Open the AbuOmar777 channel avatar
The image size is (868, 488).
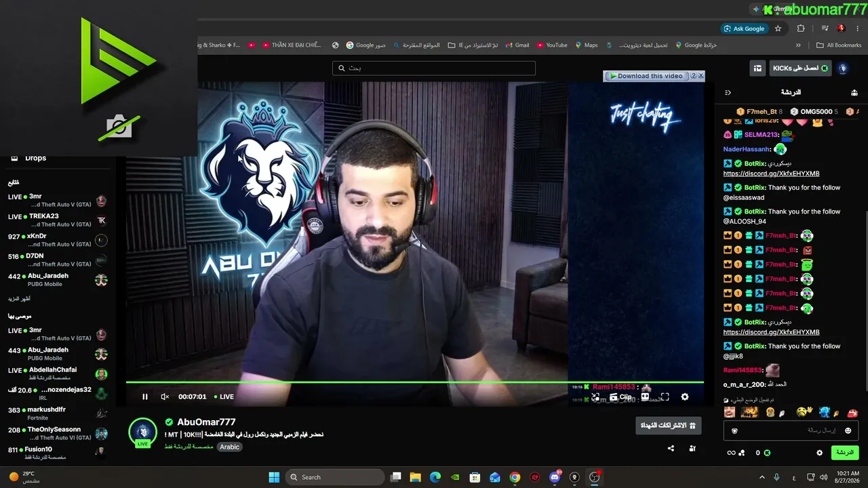point(142,432)
